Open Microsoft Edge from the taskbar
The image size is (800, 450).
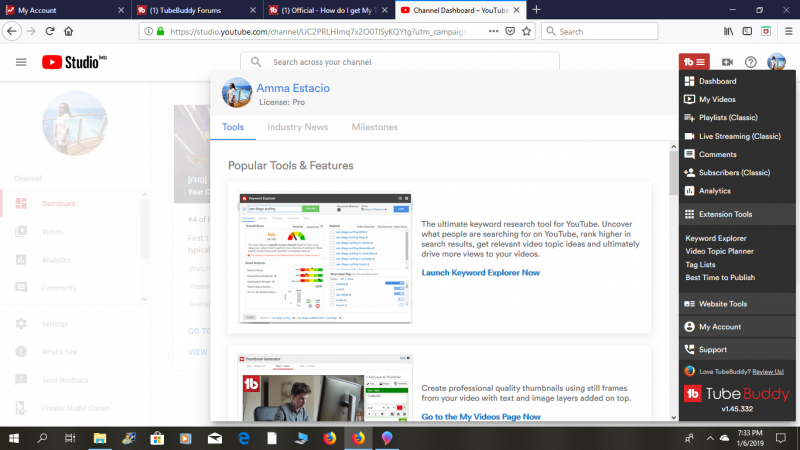(x=243, y=438)
